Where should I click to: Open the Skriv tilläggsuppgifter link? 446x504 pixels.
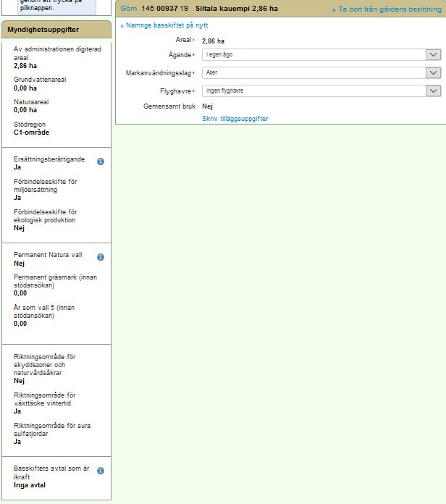pos(235,119)
